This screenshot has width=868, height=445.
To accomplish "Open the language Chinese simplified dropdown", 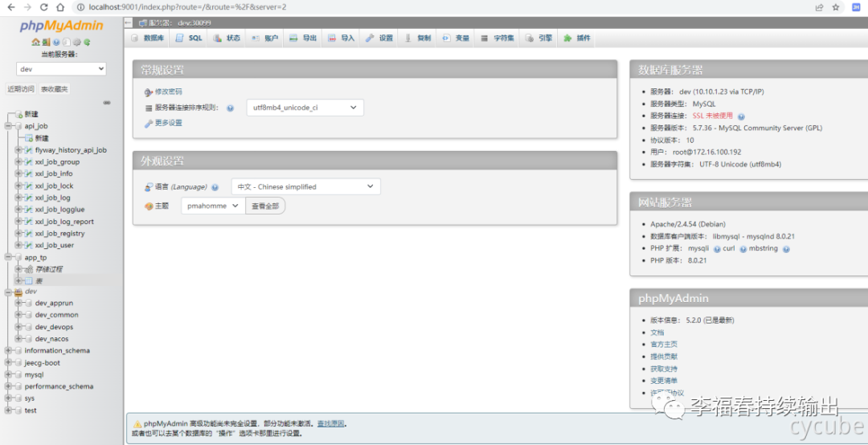I will click(305, 186).
